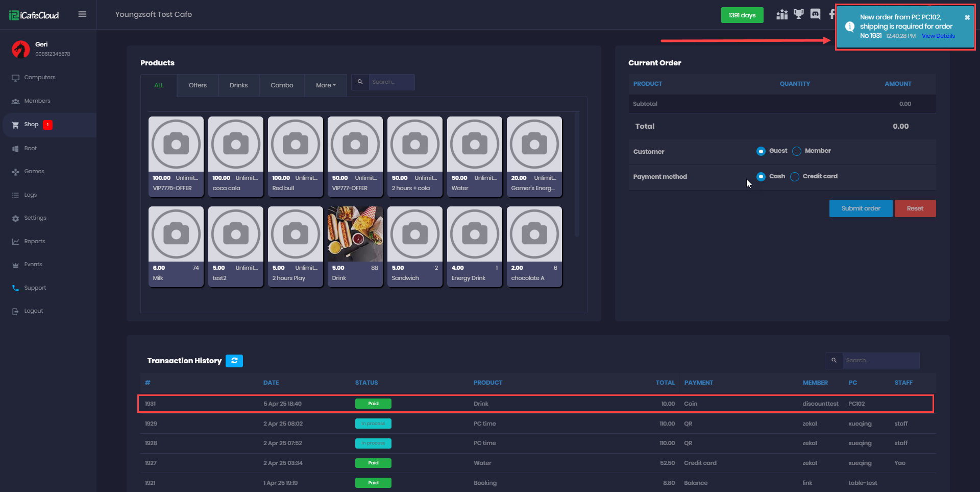Expand the More products dropdown

point(326,85)
